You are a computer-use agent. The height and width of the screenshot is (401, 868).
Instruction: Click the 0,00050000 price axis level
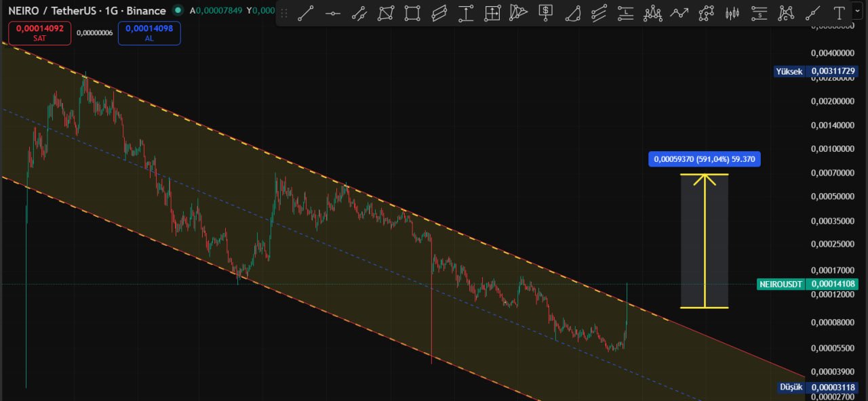[x=833, y=196]
